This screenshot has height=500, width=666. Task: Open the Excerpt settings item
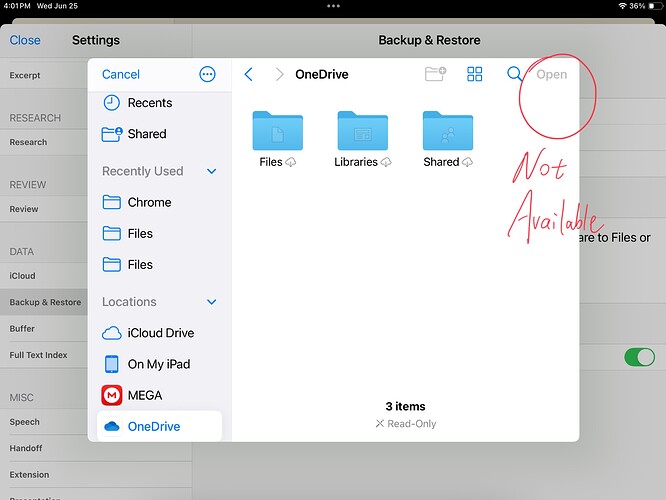(x=44, y=76)
